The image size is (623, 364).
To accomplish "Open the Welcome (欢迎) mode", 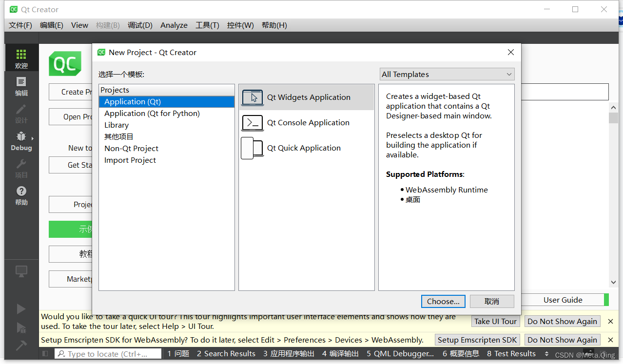I will [x=21, y=58].
